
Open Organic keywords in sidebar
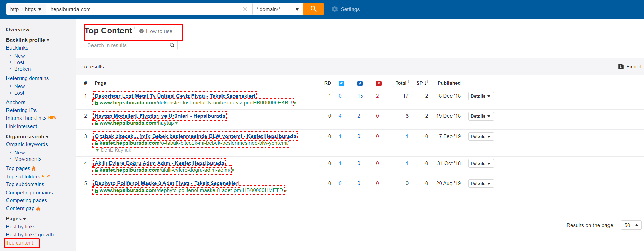coord(27,144)
